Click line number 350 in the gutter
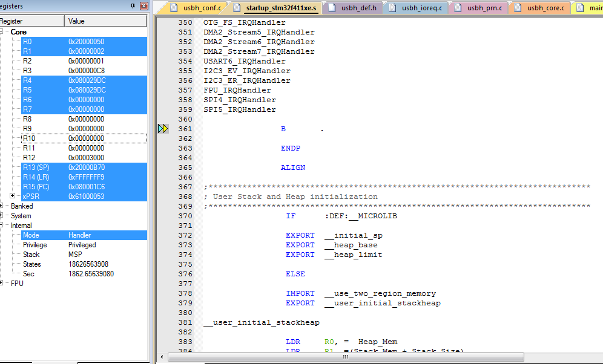The image size is (603, 364). (x=185, y=22)
